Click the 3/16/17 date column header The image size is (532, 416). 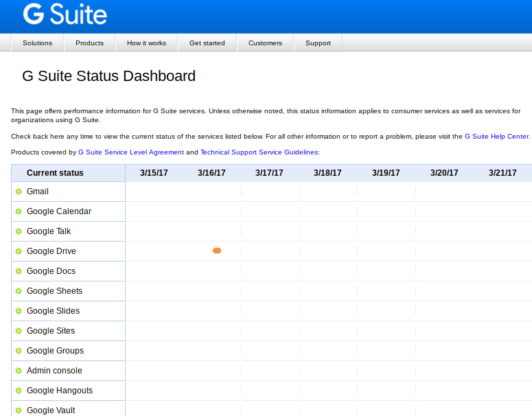click(x=211, y=173)
